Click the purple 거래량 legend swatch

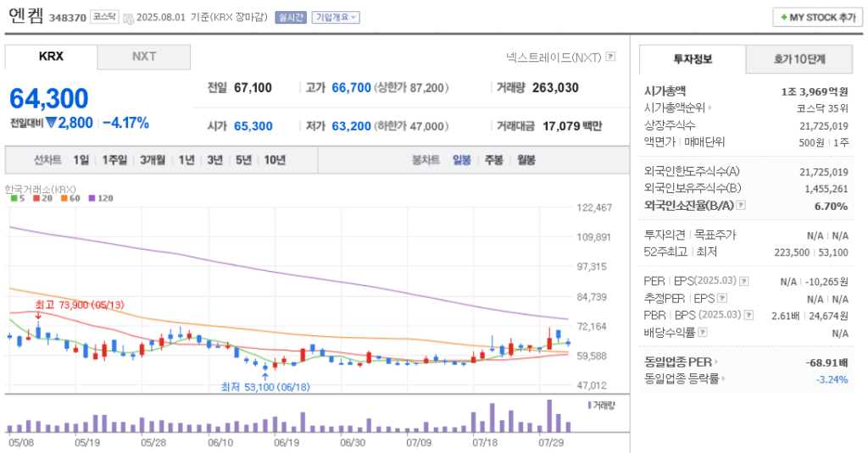point(590,406)
